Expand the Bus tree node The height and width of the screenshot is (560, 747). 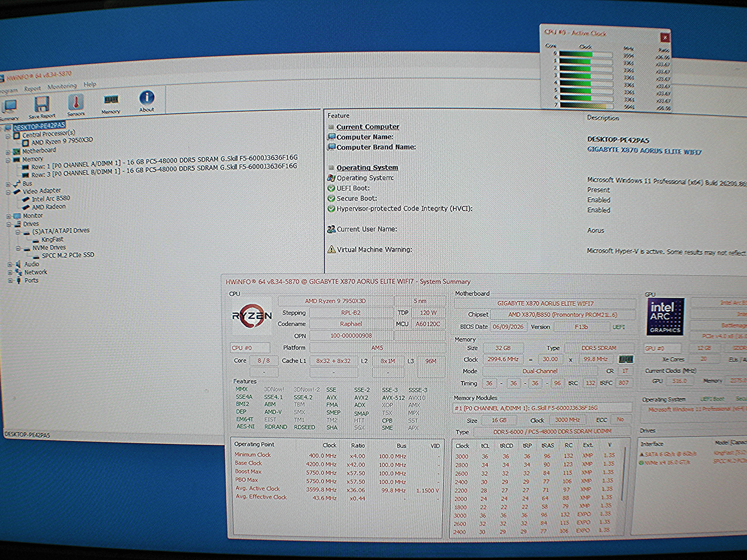click(8, 184)
